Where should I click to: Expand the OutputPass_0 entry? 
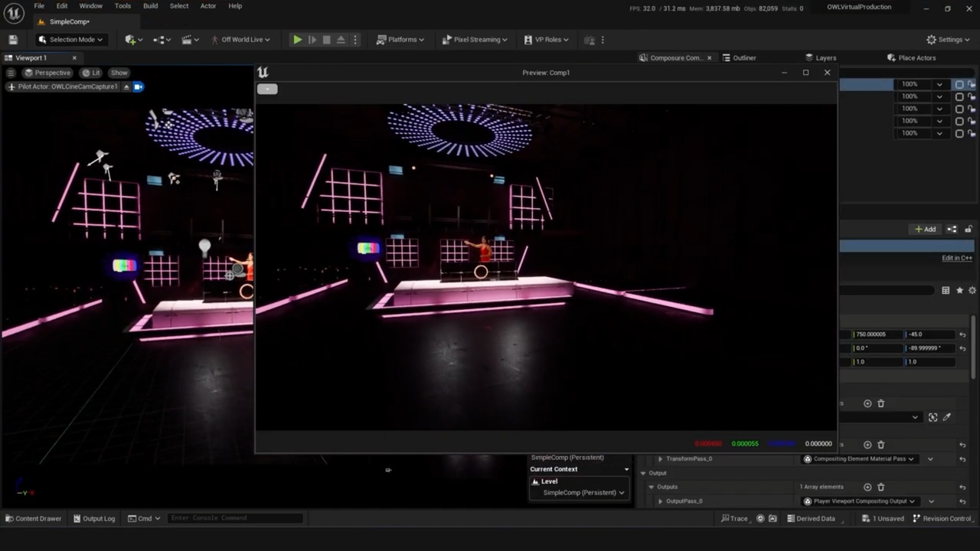pos(660,501)
